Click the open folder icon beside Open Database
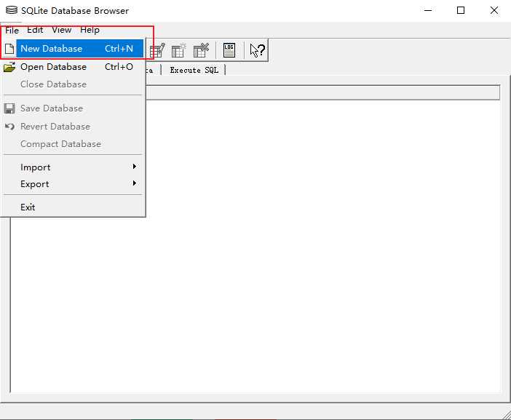Viewport: 511px width, 420px height. (x=9, y=67)
